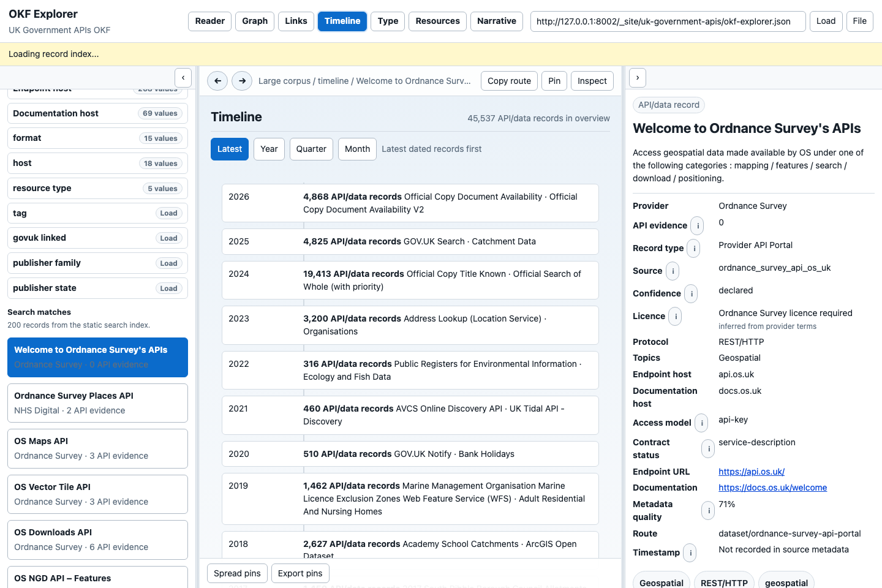
Task: Open the 2020 timeline entry
Action: point(410,454)
